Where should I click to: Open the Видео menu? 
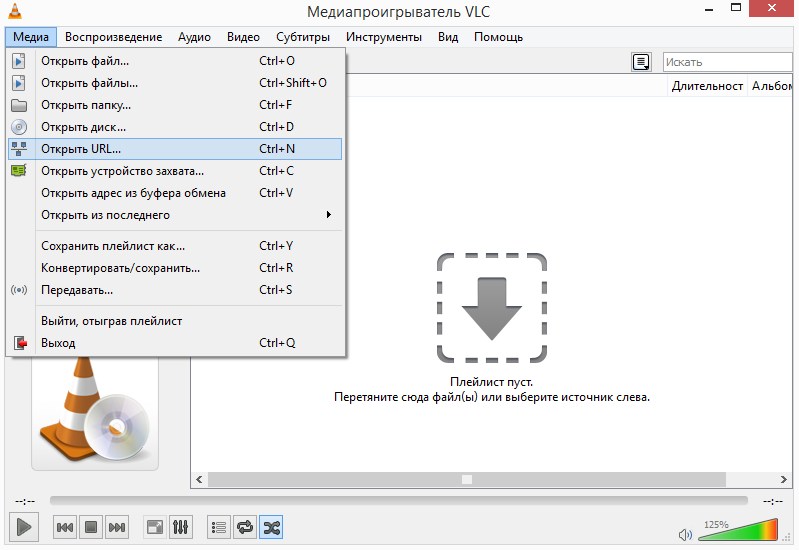pos(244,37)
